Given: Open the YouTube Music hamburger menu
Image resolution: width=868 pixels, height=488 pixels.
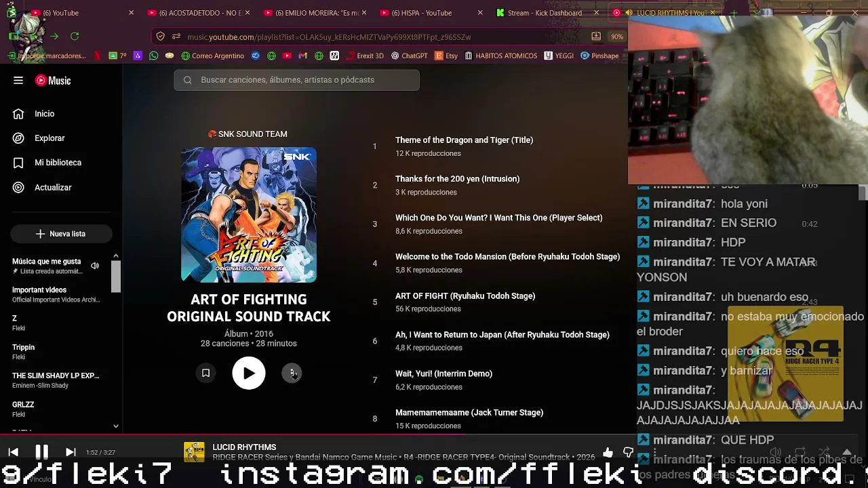Looking at the screenshot, I should pos(18,80).
